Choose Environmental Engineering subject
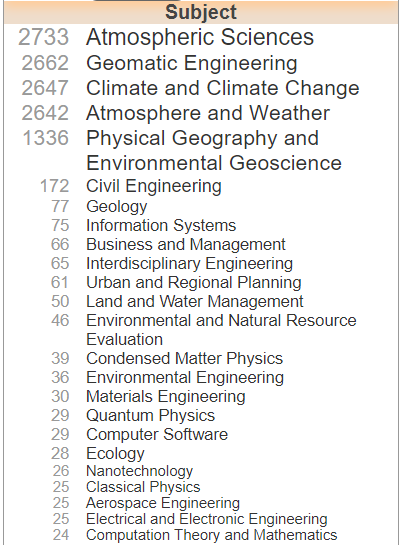The width and height of the screenshot is (399, 545). point(185,377)
